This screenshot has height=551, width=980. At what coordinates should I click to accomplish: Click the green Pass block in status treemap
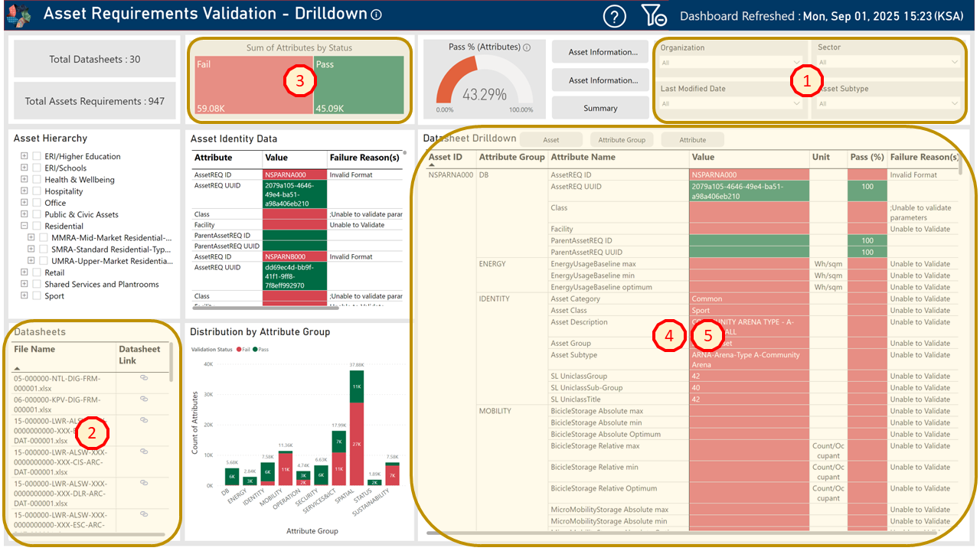(358, 86)
